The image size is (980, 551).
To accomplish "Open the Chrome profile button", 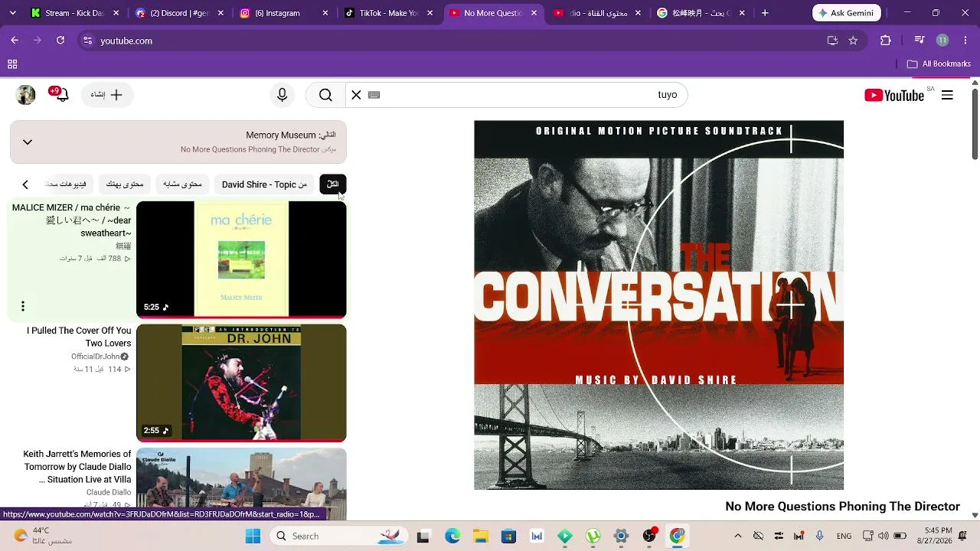I will click(x=942, y=41).
